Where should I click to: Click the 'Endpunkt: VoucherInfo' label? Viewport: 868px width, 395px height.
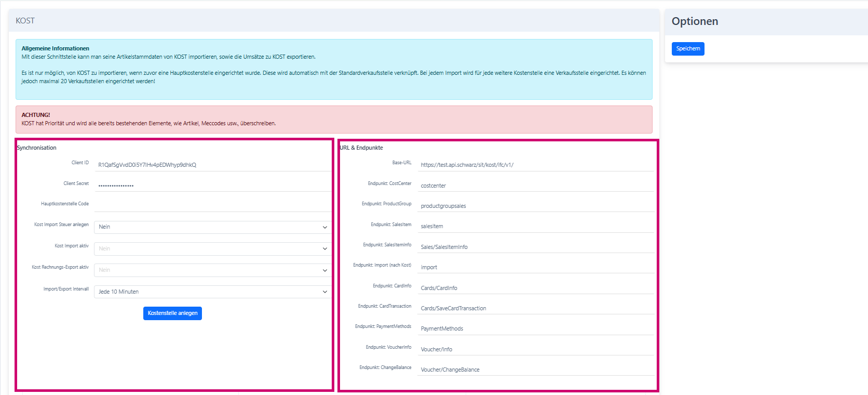[388, 347]
